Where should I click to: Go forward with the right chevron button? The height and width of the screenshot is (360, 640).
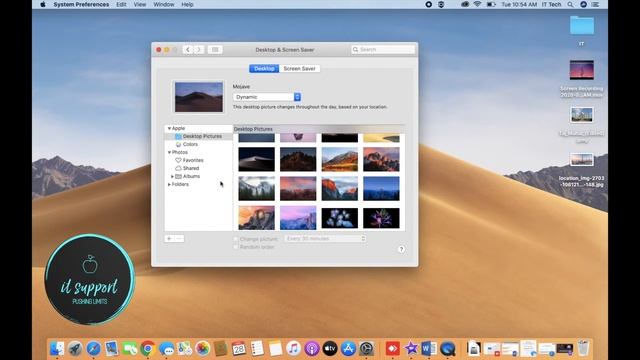coord(199,50)
